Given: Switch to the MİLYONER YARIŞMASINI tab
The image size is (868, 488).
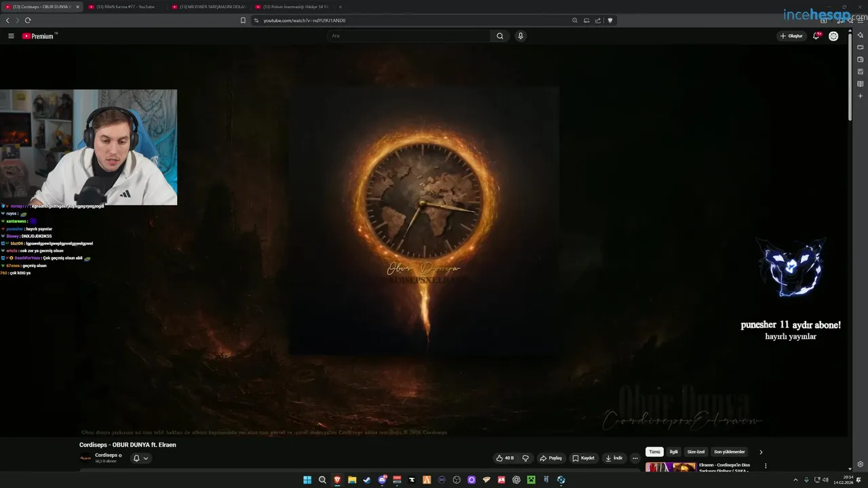Looking at the screenshot, I should click(x=209, y=7).
